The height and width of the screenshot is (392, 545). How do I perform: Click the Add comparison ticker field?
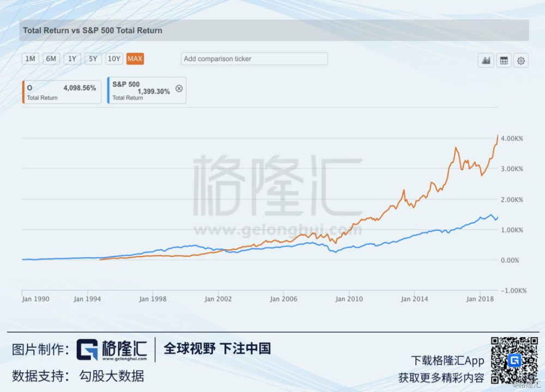coord(254,59)
